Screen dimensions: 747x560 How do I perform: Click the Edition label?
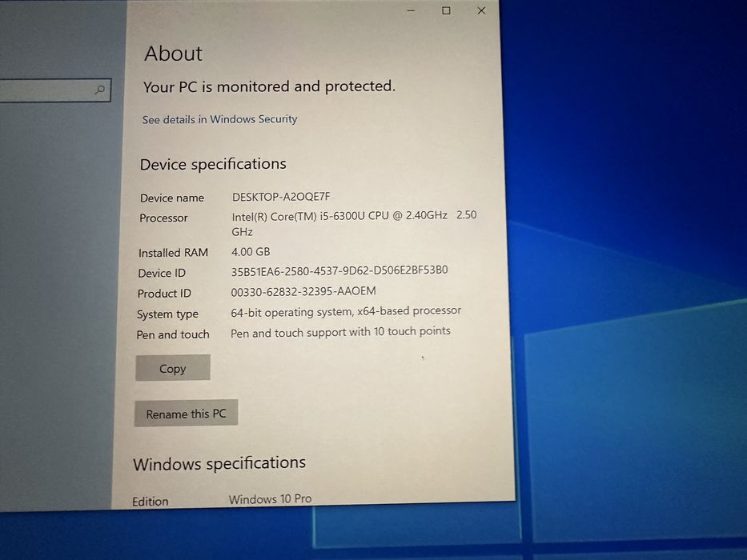tap(150, 501)
